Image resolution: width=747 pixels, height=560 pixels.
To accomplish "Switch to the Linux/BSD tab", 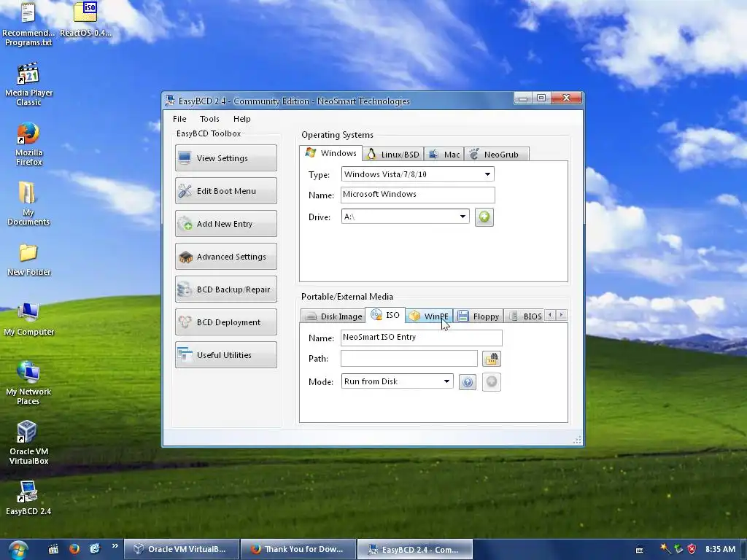I will pyautogui.click(x=393, y=155).
